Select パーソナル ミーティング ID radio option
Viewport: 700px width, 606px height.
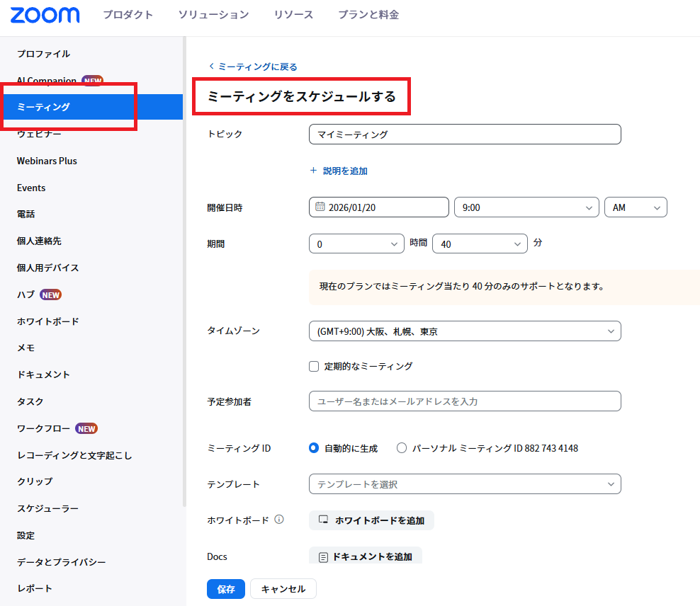click(x=402, y=448)
